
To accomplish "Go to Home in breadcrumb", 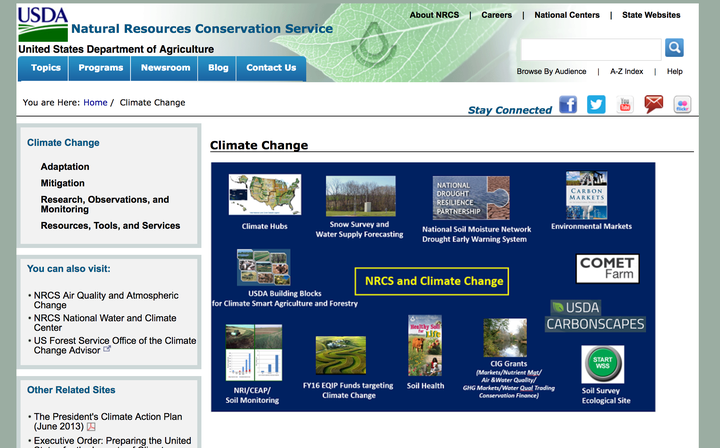I will 95,102.
